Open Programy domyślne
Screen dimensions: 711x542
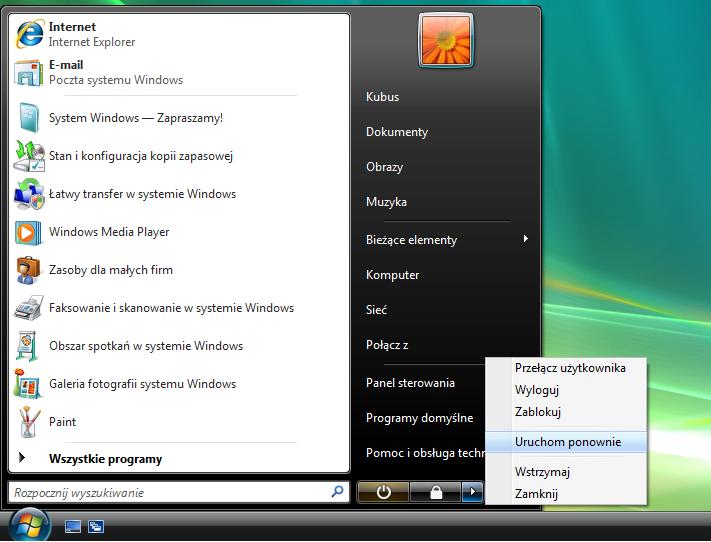click(x=419, y=418)
